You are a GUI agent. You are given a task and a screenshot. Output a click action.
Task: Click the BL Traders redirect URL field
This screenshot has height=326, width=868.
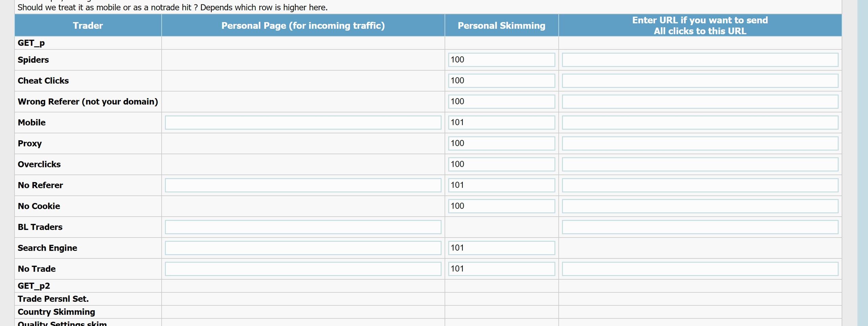coord(700,227)
